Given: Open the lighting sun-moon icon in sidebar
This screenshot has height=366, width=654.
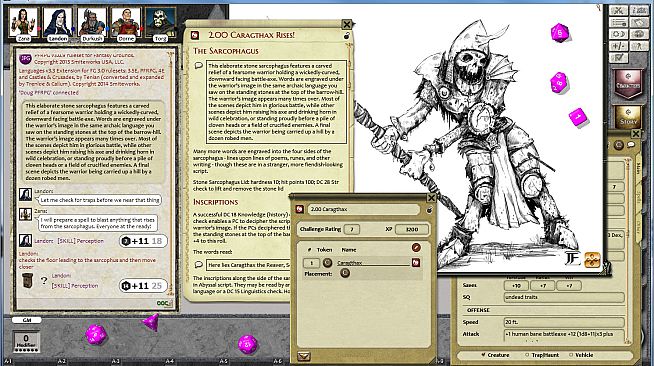Looking at the screenshot, I should point(619,34).
